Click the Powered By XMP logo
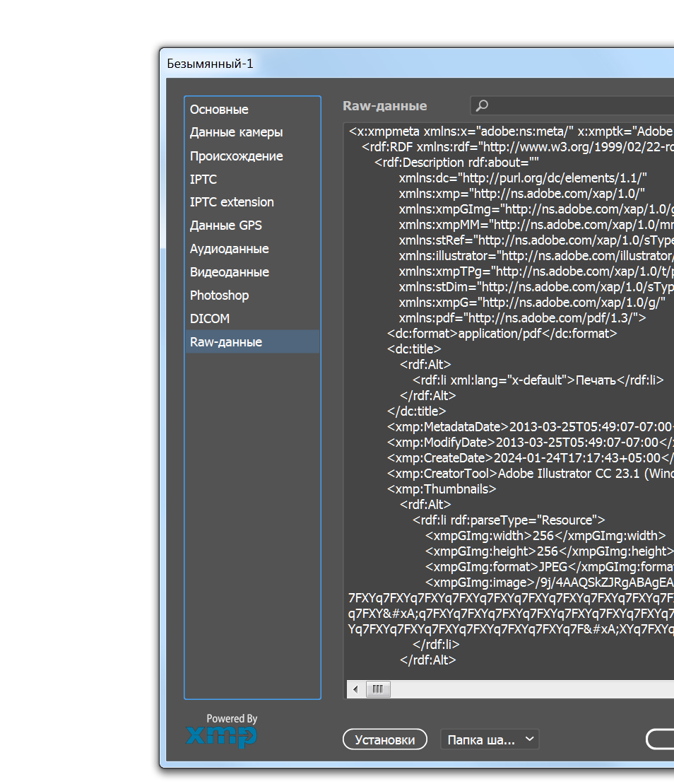This screenshot has width=674, height=784. pos(222,731)
